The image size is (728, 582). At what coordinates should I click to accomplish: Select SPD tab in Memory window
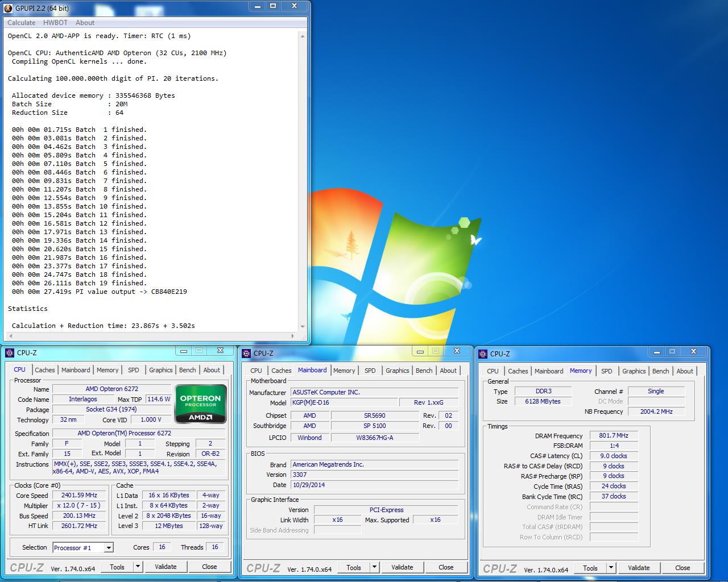[607, 371]
